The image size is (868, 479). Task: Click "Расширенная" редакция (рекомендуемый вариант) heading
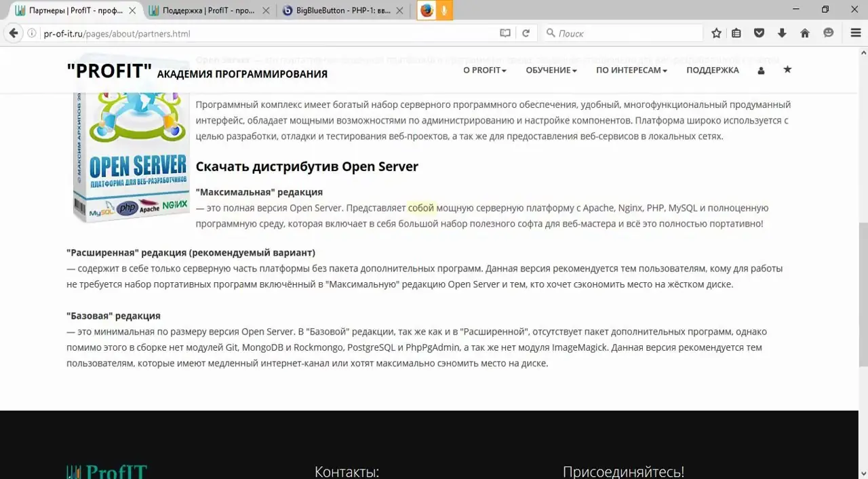(x=191, y=252)
